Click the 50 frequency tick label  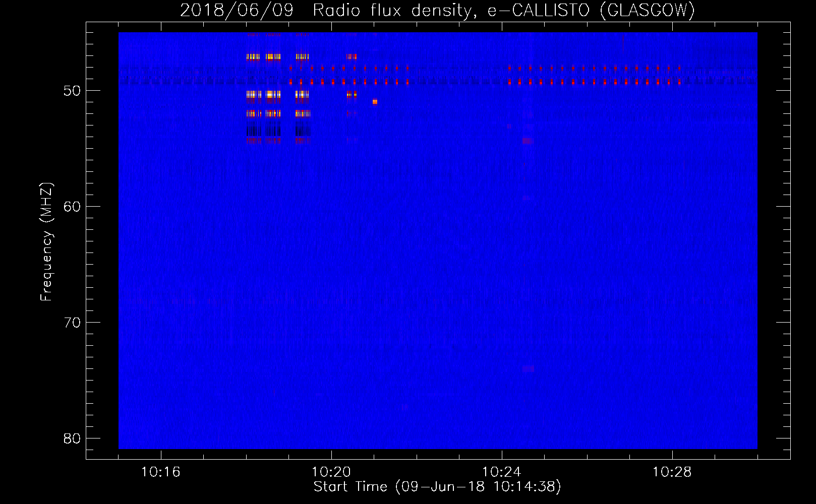point(72,91)
